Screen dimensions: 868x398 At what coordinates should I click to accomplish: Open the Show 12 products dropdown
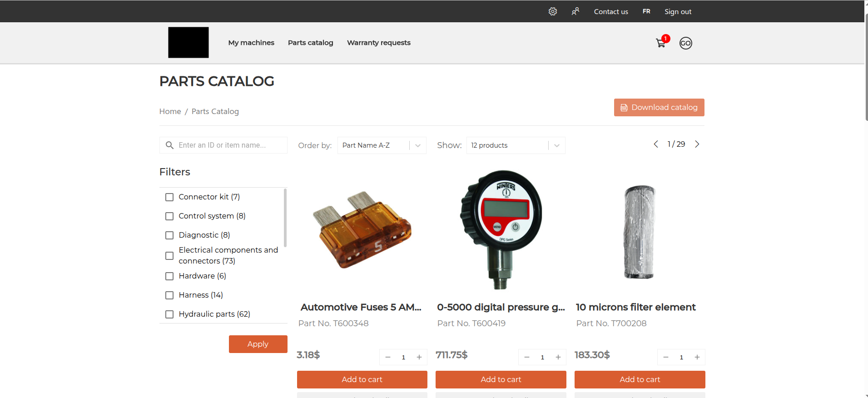click(x=516, y=145)
